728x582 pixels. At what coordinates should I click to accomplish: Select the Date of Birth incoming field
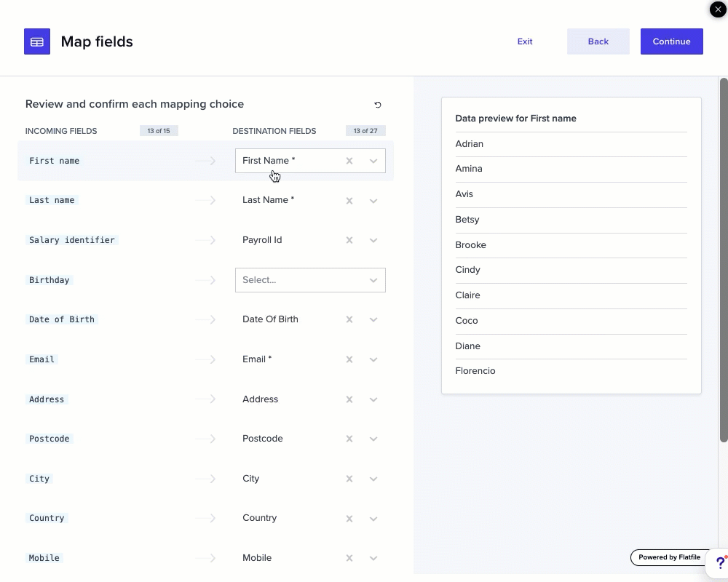62,319
